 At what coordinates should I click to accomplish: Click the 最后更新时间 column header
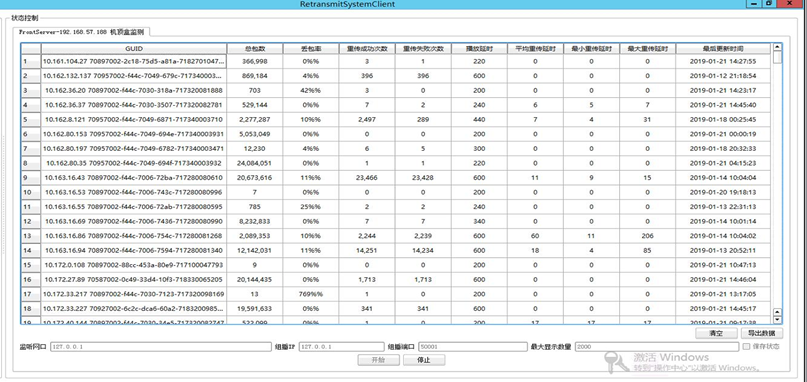(x=723, y=48)
